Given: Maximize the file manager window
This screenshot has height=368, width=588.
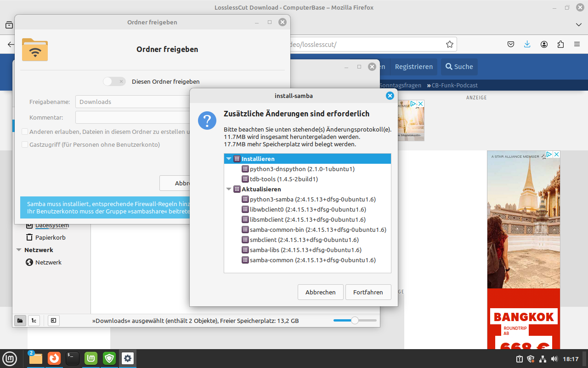Looking at the screenshot, I should click(x=359, y=67).
